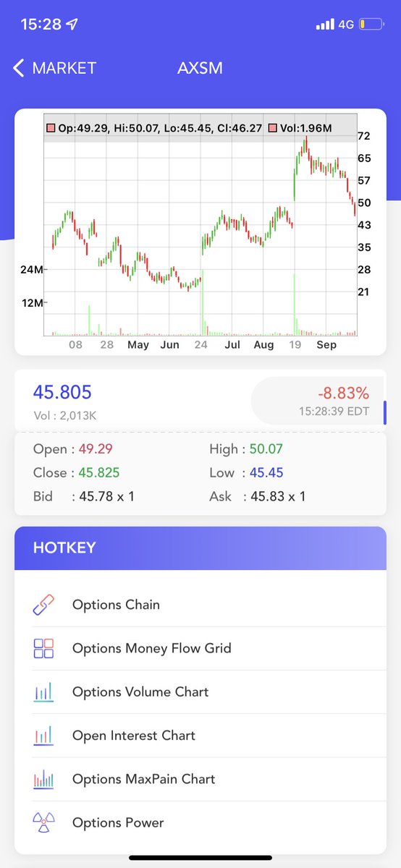
Task: Tap the Sep date label on chart
Action: 326,345
